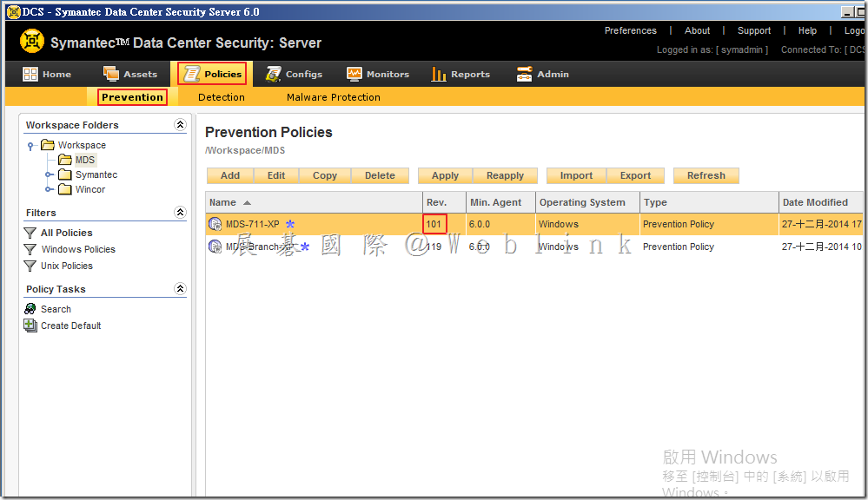Click the Delete policy button
This screenshot has height=500, width=868.
click(x=380, y=175)
